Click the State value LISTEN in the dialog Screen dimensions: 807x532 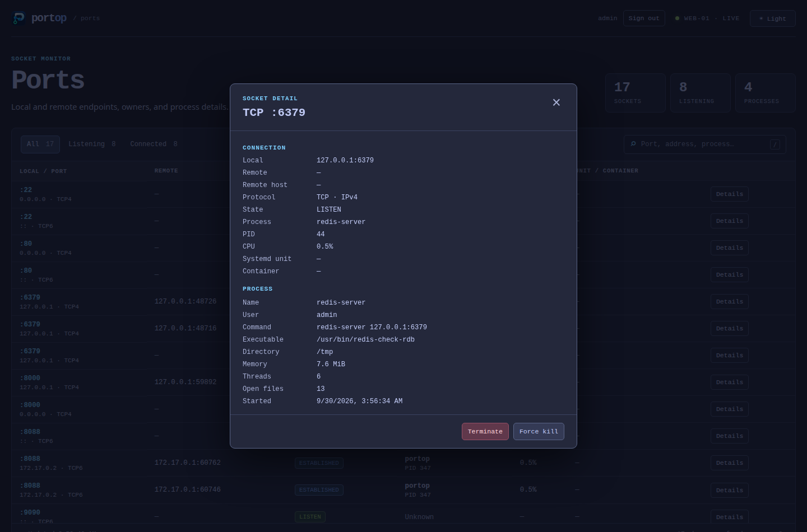point(329,209)
